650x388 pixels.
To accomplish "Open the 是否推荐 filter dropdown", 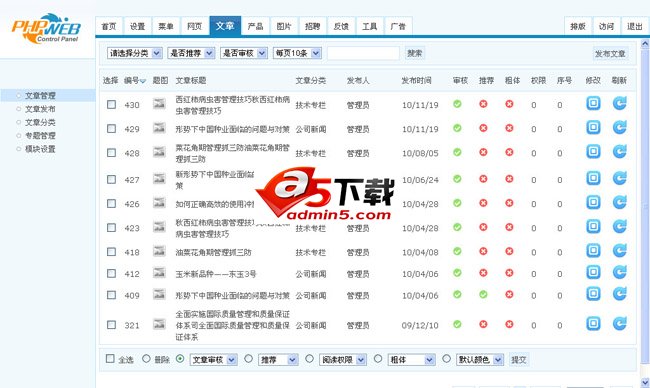I will (191, 53).
